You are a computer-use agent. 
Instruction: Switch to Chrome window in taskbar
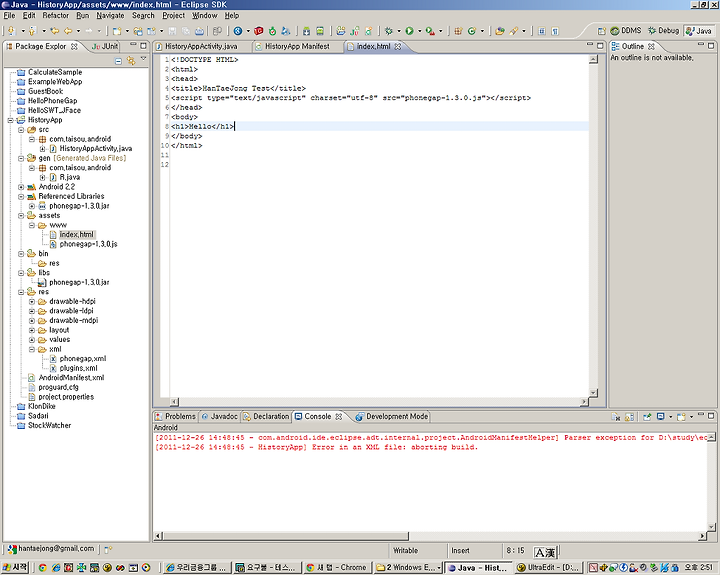point(337,568)
